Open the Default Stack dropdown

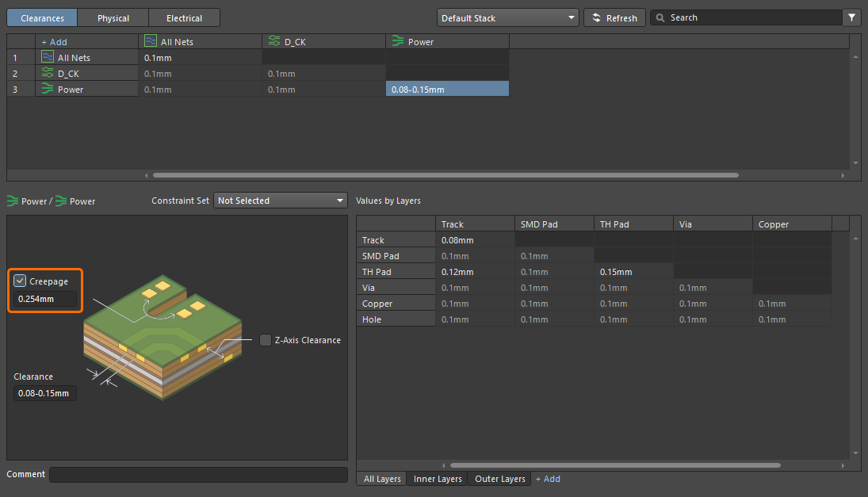[507, 17]
